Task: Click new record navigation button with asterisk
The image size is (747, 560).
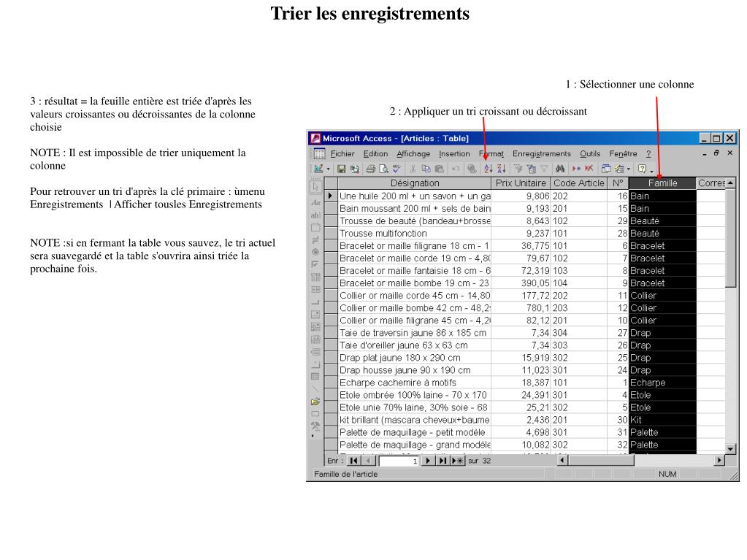Action: (457, 461)
